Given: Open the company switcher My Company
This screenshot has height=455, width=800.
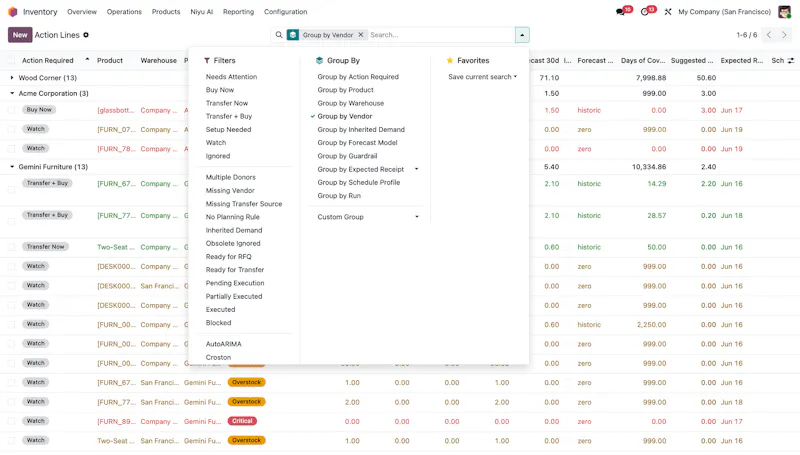Looking at the screenshot, I should [x=724, y=12].
